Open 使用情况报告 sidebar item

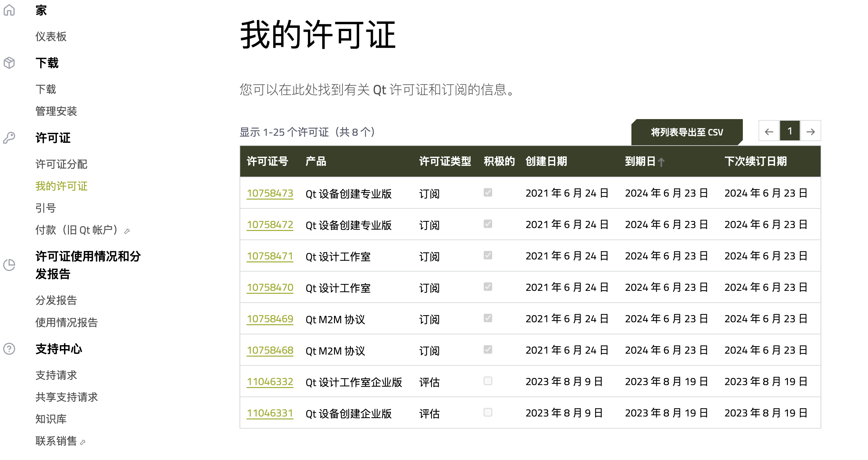coord(66,322)
